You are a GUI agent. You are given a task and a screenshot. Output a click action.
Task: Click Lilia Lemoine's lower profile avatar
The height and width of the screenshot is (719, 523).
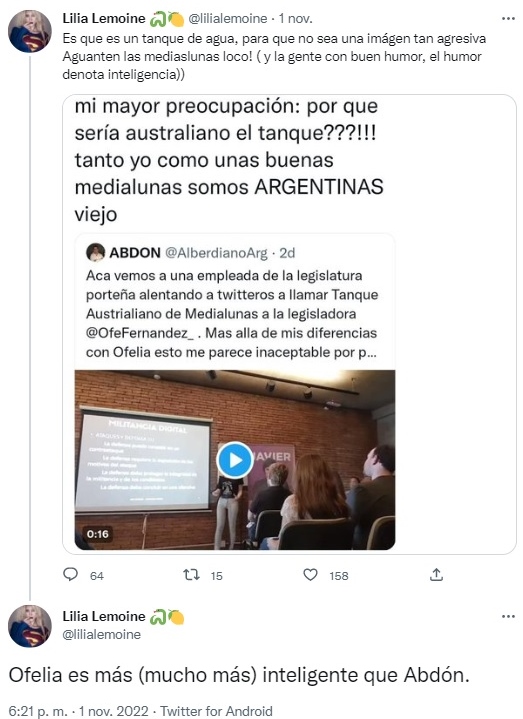(x=30, y=626)
